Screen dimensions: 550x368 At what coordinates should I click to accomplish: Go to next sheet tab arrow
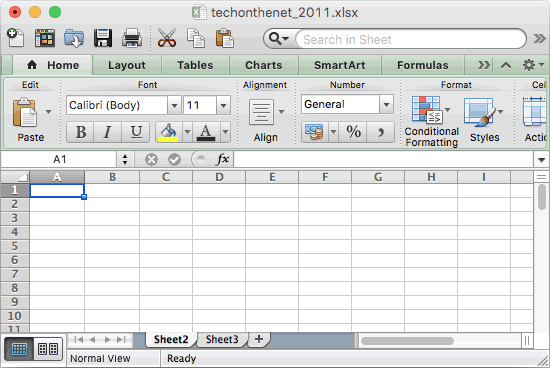click(107, 340)
